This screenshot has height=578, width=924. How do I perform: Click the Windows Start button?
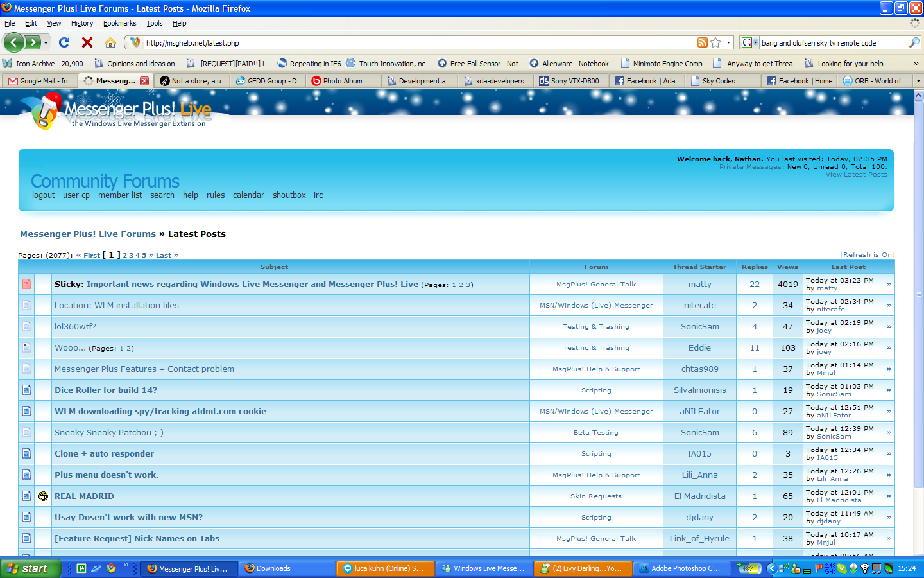(30, 568)
